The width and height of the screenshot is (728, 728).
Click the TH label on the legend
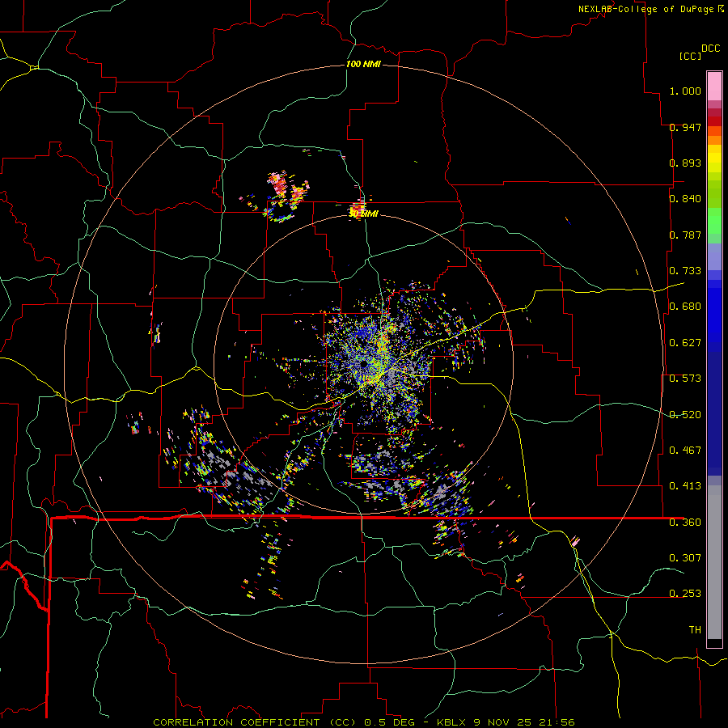coord(695,630)
